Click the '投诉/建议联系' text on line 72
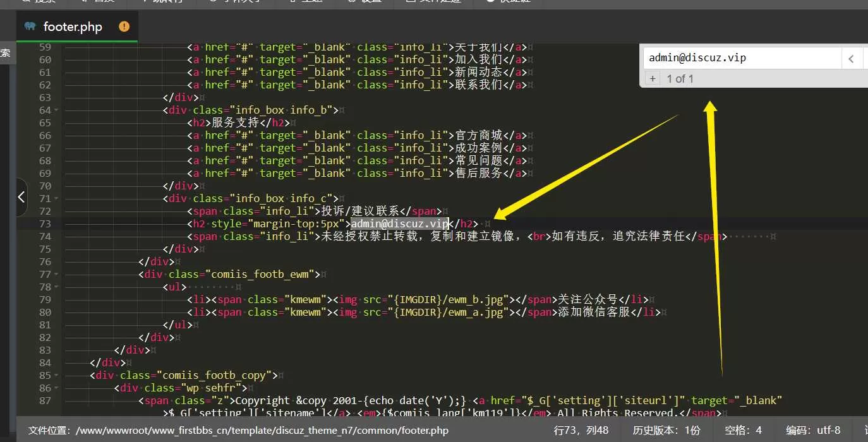The image size is (868, 442). tap(361, 211)
